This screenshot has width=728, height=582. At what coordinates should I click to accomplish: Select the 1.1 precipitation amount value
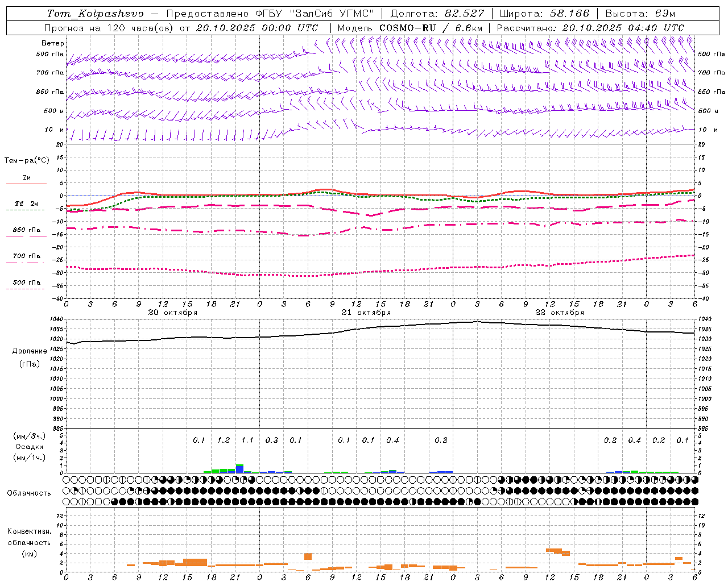(x=247, y=440)
